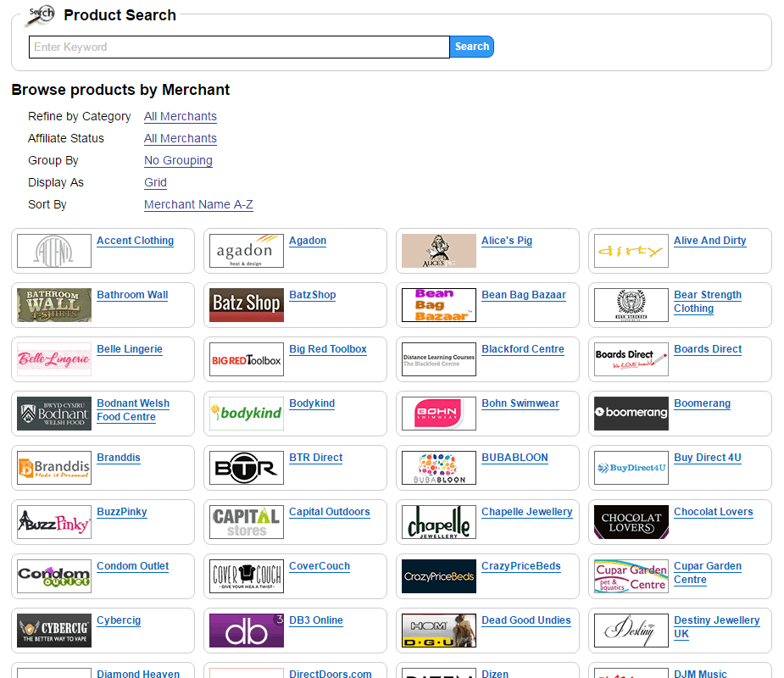Open the Agadon heat & design logo
Image resolution: width=784 pixels, height=678 pixels.
(247, 251)
